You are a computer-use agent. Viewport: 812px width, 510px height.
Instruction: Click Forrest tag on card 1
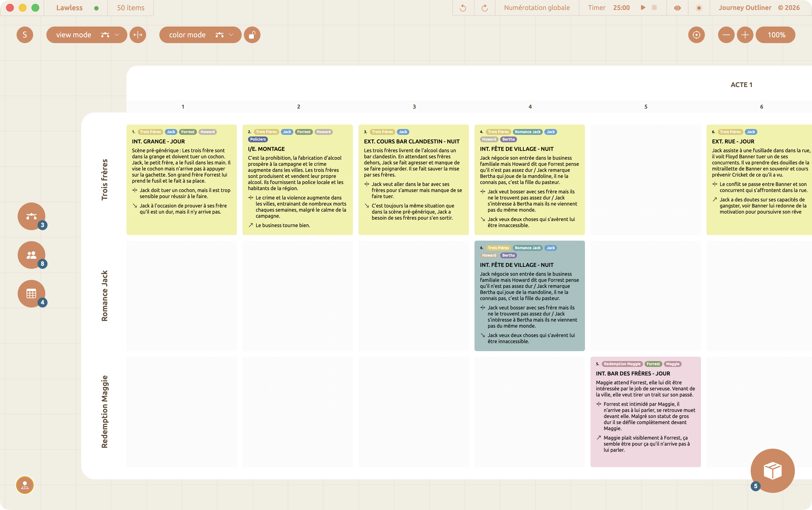188,132
